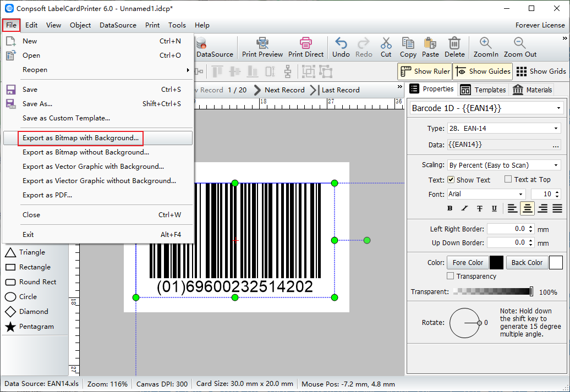
Task: Open the barcode Type dropdown
Action: [x=556, y=128]
